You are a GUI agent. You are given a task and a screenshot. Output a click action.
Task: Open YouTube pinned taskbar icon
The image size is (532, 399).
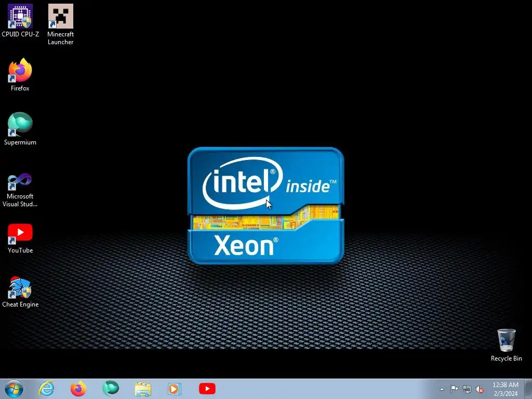click(x=207, y=389)
